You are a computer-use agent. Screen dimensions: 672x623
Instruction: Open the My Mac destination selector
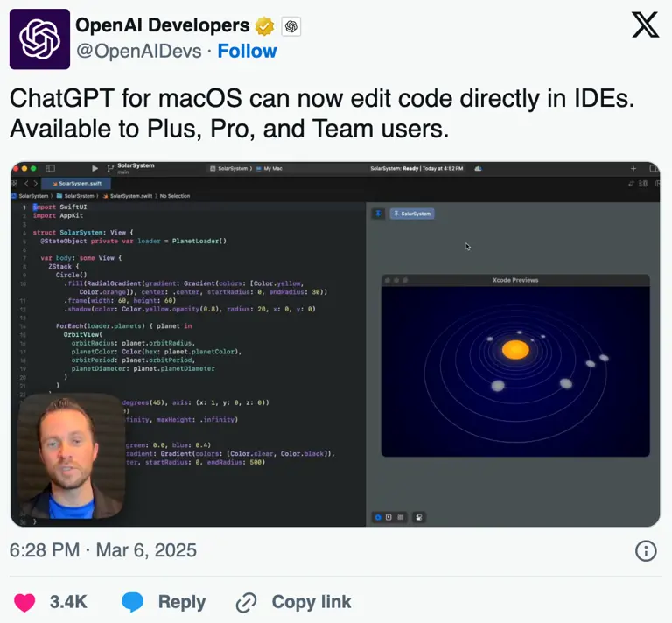click(x=269, y=168)
